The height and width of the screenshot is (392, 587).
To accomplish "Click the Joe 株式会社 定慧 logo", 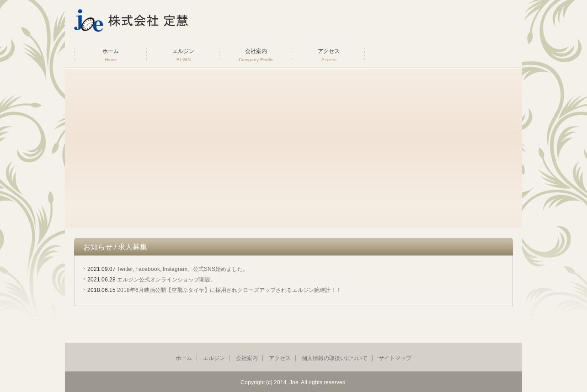I will click(x=131, y=21).
